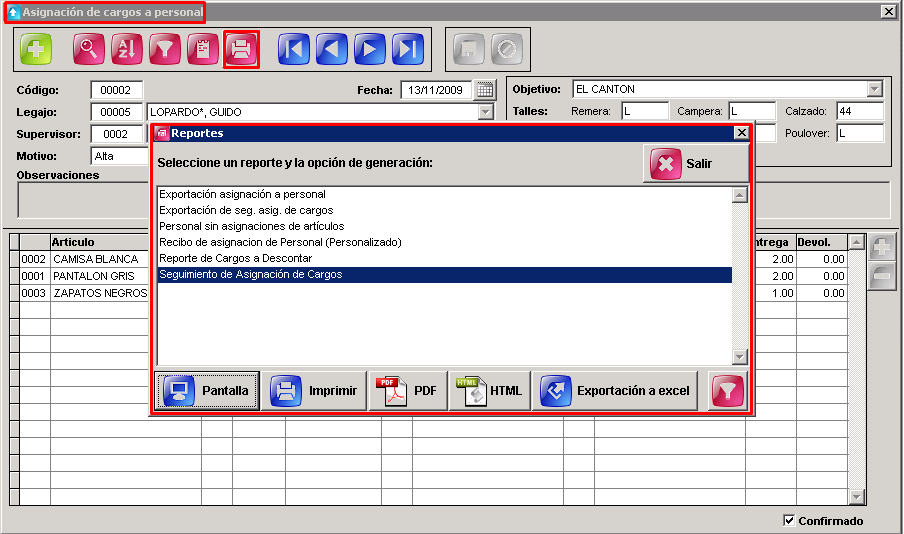Click report list scrollbar down arrow
The height and width of the screenshot is (534, 904).
coord(740,357)
